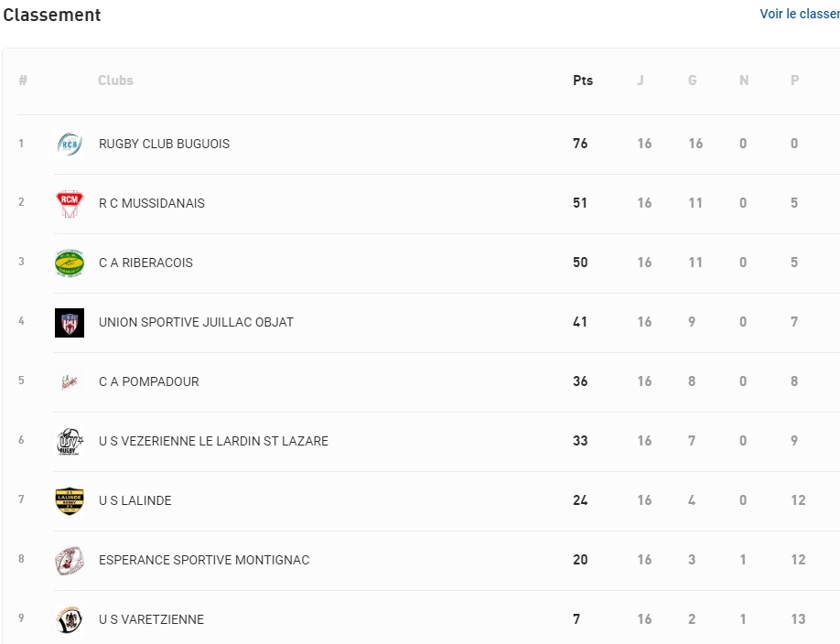Click the Rugby Club Buguois RCB logo
The height and width of the screenshot is (644, 840).
pos(70,144)
